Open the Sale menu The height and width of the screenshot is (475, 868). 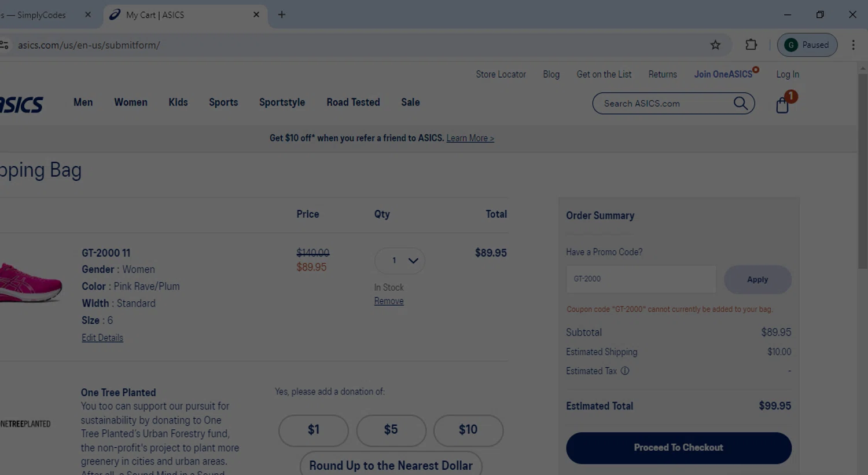[x=410, y=102]
